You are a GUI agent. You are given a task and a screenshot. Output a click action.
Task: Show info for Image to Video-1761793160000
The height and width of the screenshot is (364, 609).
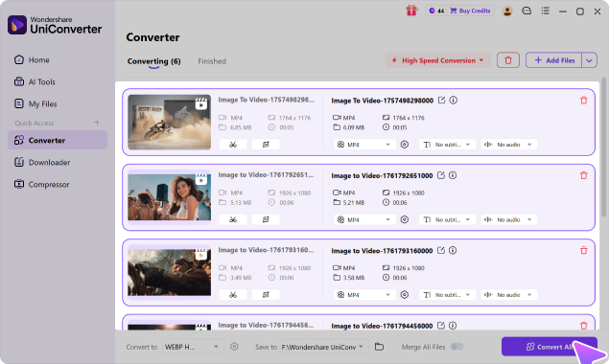453,251
